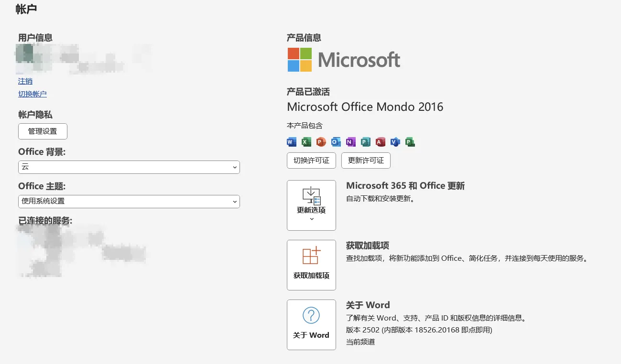The image size is (621, 364).
Task: Open 切换帐户 to switch accounts
Action: (33, 94)
